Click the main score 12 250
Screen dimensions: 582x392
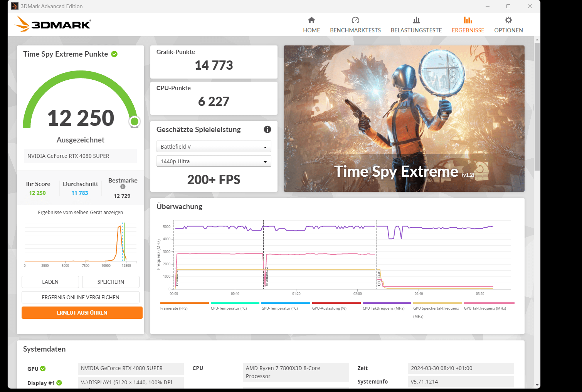click(81, 118)
